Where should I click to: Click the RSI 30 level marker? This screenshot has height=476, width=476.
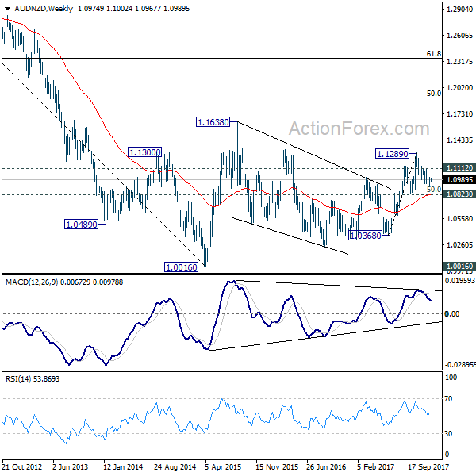click(448, 433)
